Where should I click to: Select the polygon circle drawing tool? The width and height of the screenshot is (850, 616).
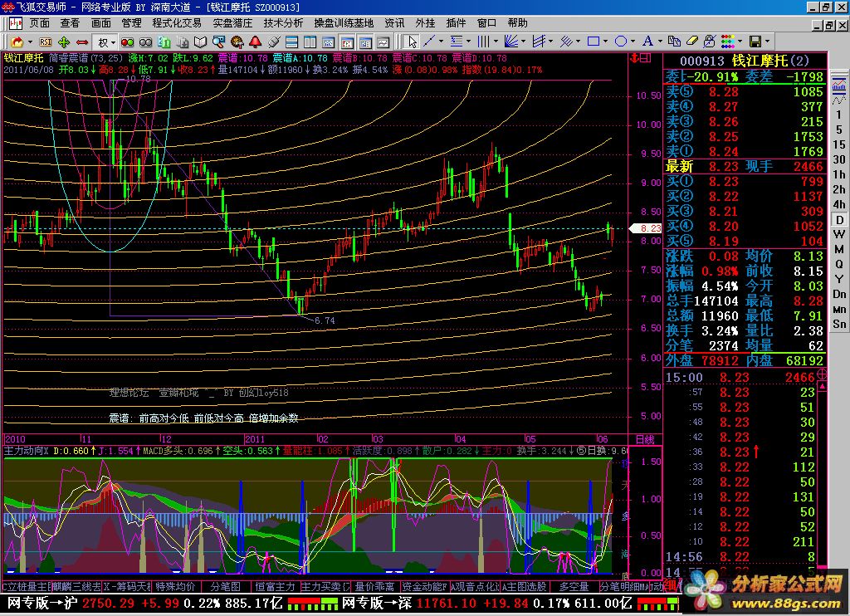(x=621, y=42)
